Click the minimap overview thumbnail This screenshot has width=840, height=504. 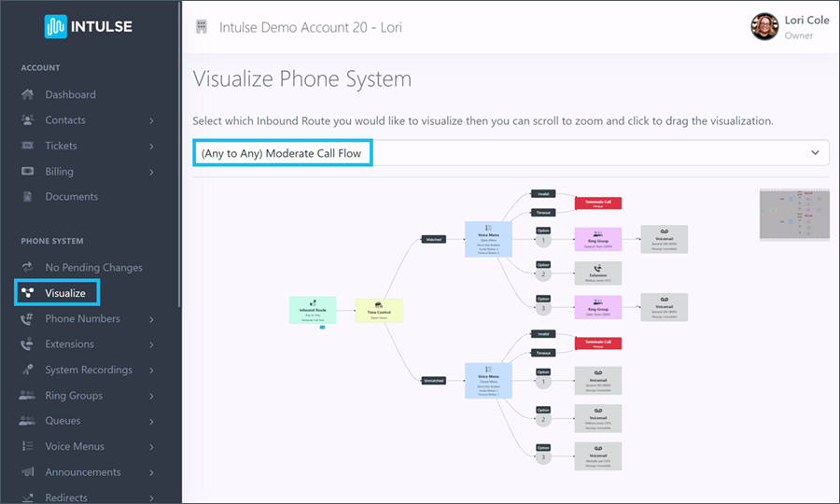[x=794, y=215]
